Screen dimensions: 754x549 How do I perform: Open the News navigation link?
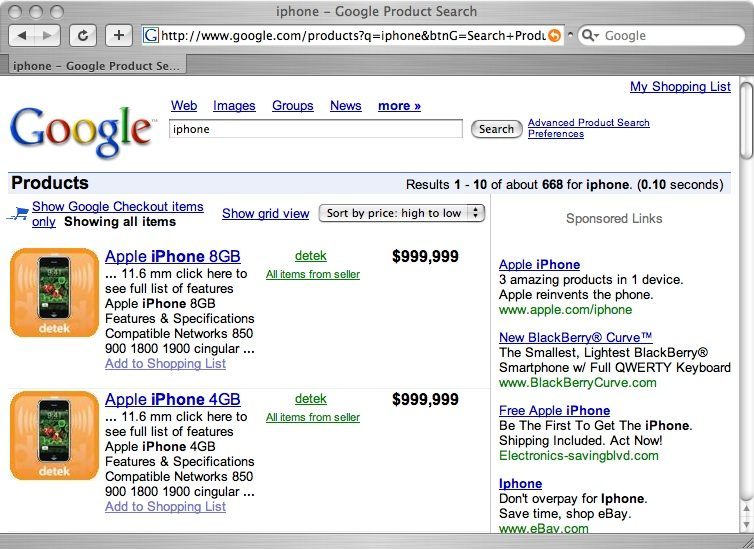click(x=345, y=106)
